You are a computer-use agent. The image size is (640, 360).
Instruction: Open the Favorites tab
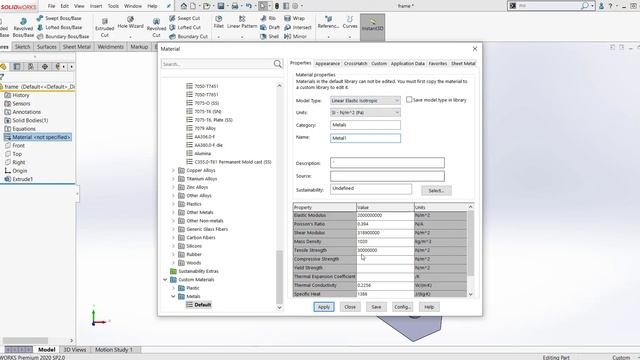coord(438,64)
